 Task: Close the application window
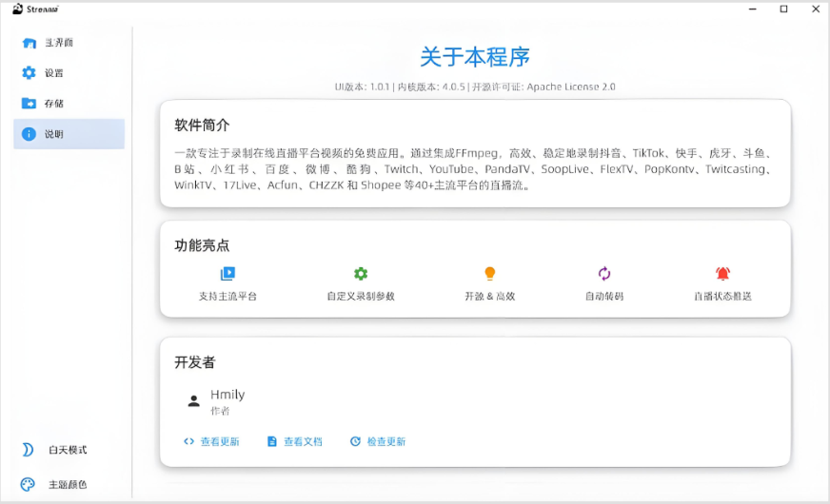click(816, 9)
